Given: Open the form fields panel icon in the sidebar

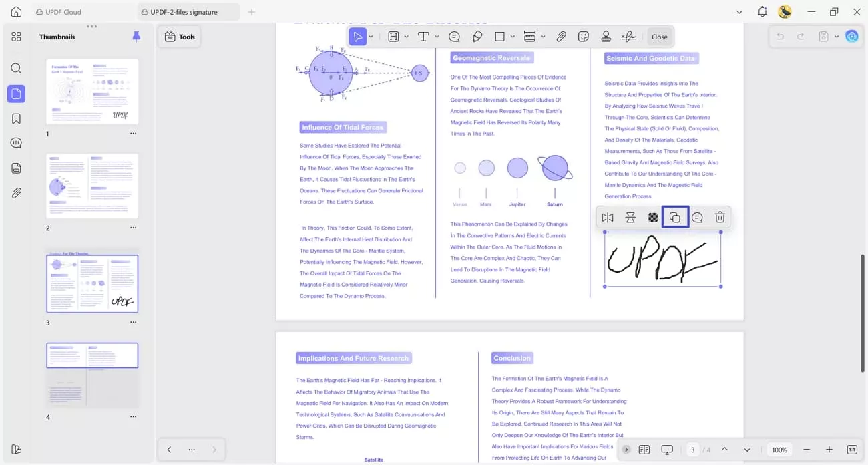Looking at the screenshot, I should pos(16,168).
